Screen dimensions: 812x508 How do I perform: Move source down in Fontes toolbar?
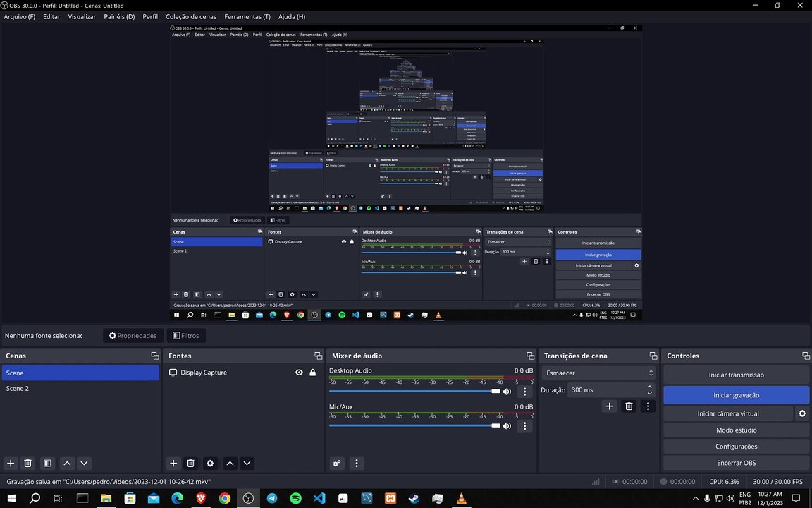tap(247, 463)
